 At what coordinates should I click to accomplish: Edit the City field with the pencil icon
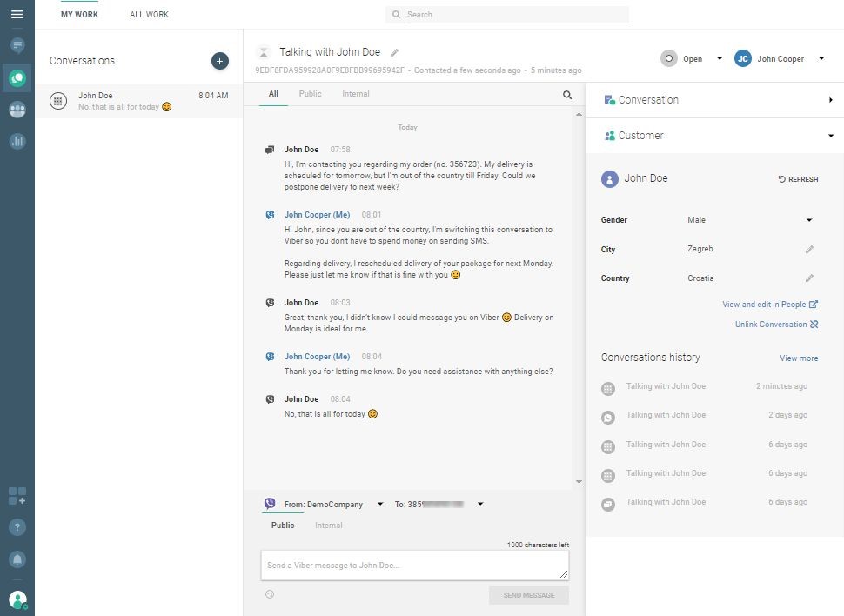click(809, 250)
